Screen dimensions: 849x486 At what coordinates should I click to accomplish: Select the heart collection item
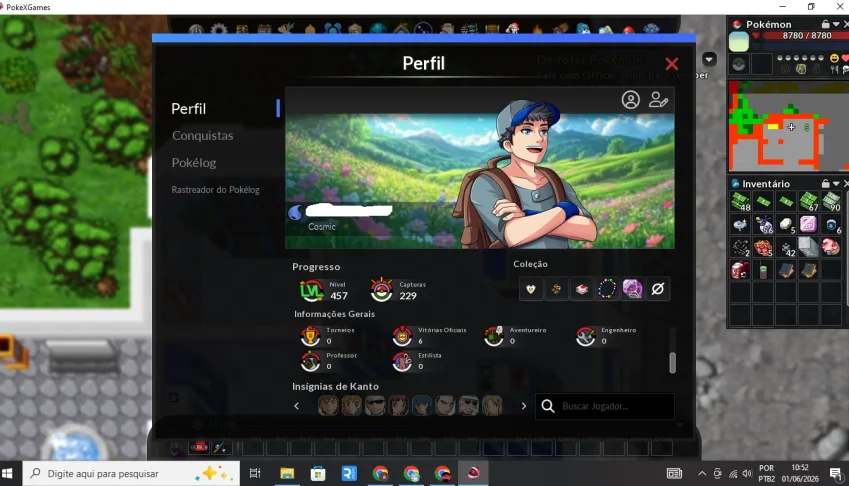point(531,289)
